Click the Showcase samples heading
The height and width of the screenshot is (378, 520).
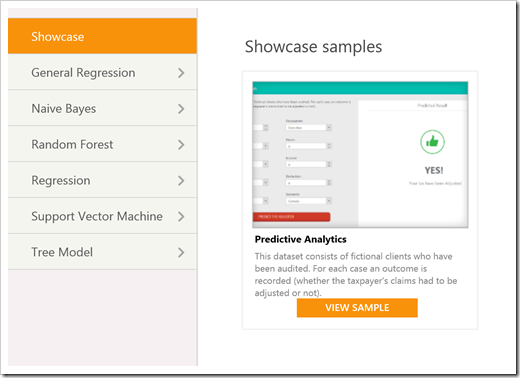[313, 47]
